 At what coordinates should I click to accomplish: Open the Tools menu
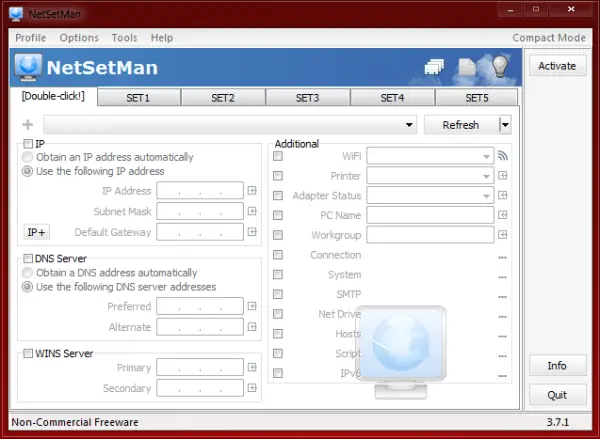124,38
